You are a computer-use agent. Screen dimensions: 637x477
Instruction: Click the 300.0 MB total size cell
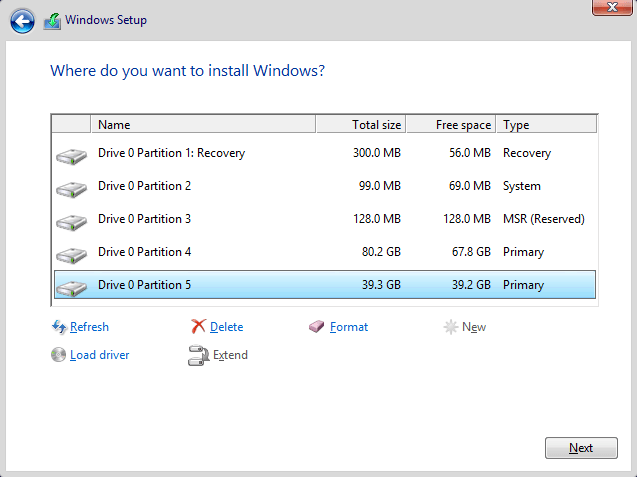[x=377, y=153]
